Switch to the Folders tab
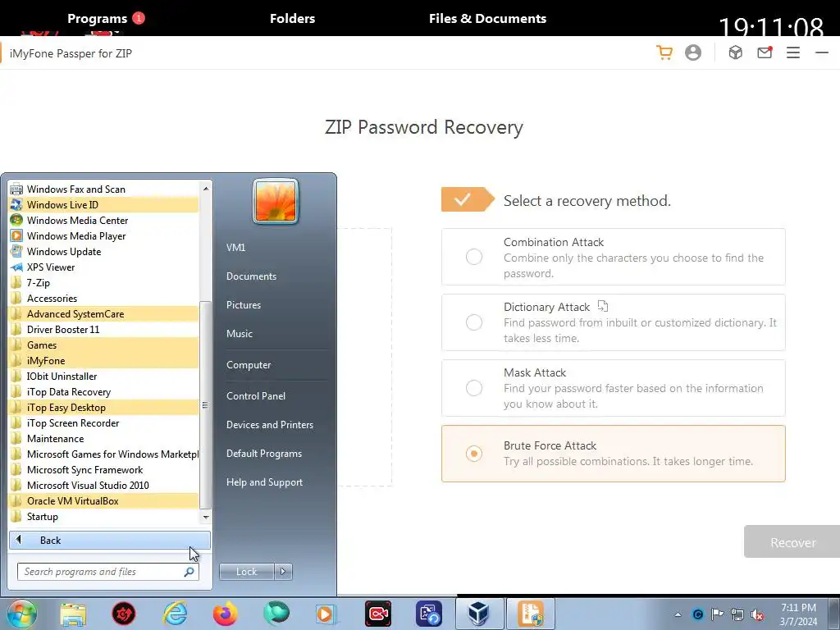Image resolution: width=840 pixels, height=630 pixels. [x=292, y=18]
